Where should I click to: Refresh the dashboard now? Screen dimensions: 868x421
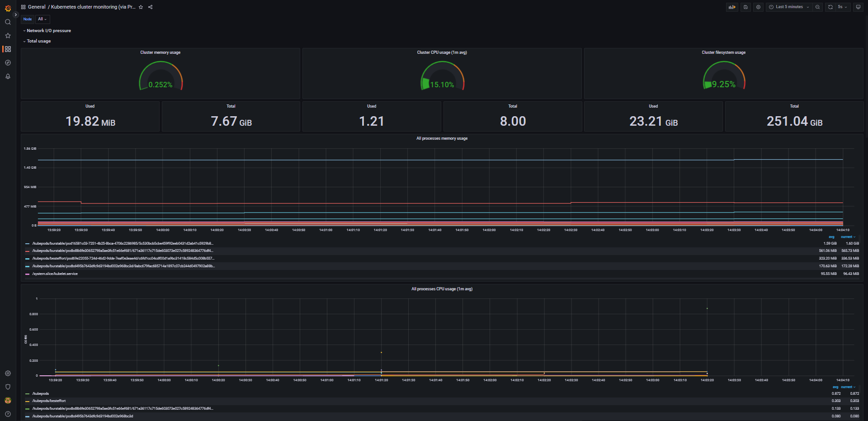(830, 7)
